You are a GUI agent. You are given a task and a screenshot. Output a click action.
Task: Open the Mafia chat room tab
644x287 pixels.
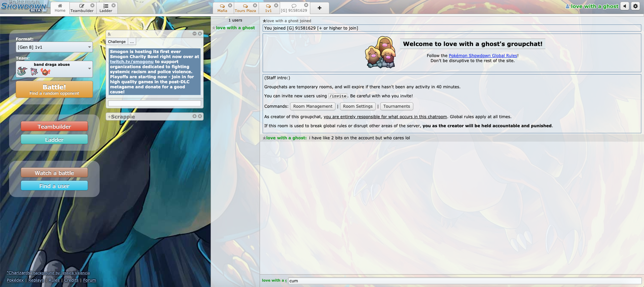(222, 8)
